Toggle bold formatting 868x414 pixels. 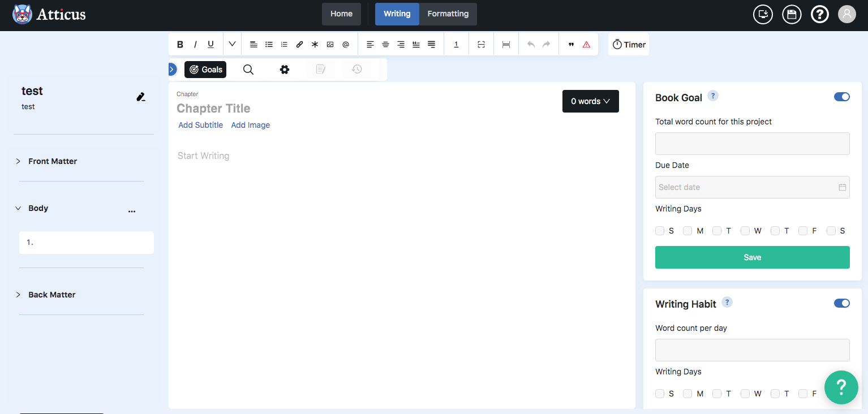click(x=180, y=44)
